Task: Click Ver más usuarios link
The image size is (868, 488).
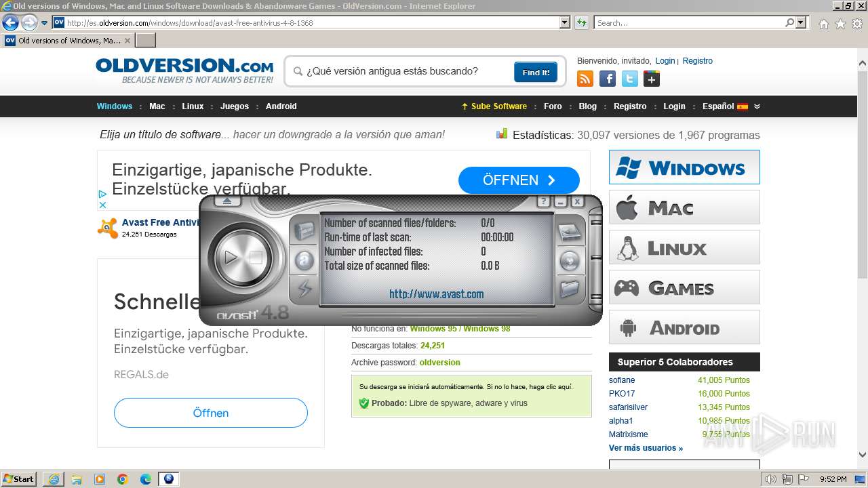Action: coord(646,448)
